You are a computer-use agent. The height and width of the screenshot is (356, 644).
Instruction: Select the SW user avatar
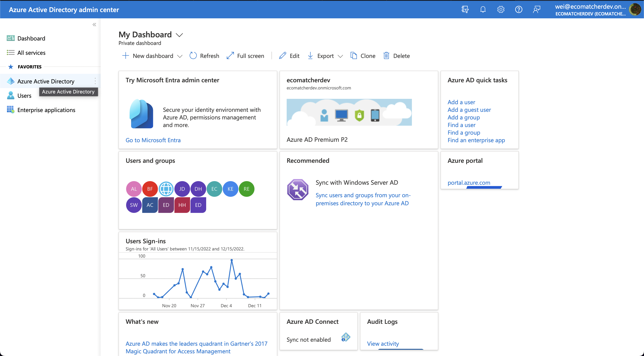pos(134,205)
